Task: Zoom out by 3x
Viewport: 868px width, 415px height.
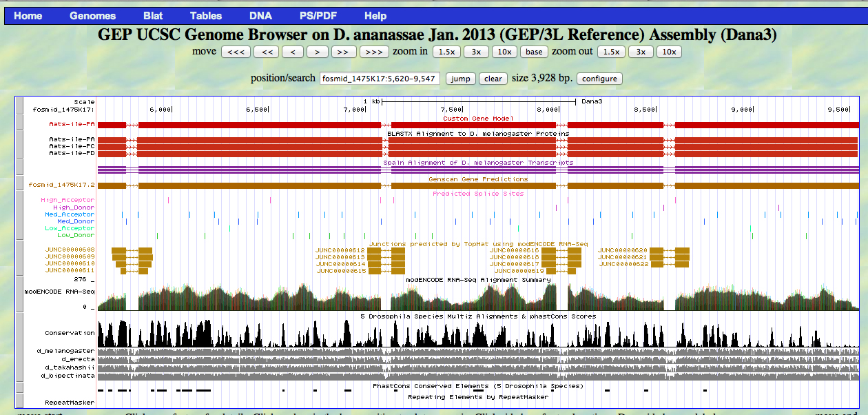Action: [x=640, y=52]
